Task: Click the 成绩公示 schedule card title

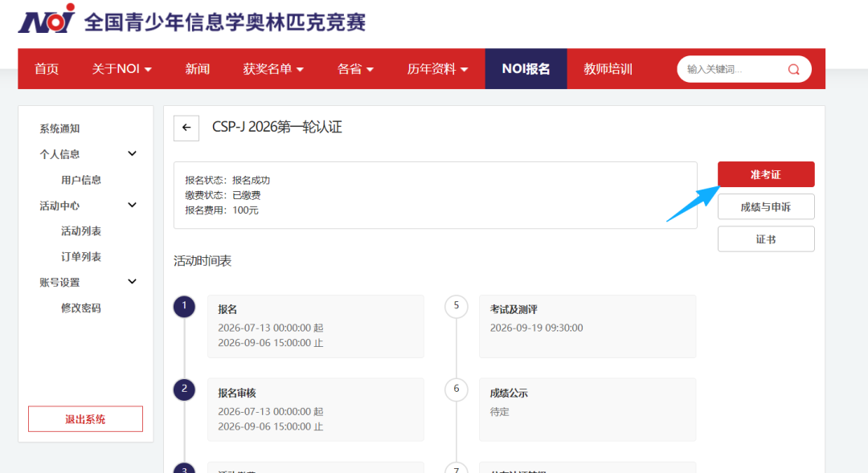Action: coord(509,393)
